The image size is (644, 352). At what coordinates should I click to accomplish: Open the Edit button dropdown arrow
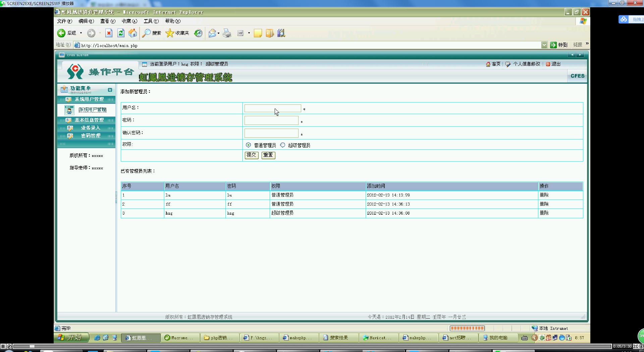(249, 33)
